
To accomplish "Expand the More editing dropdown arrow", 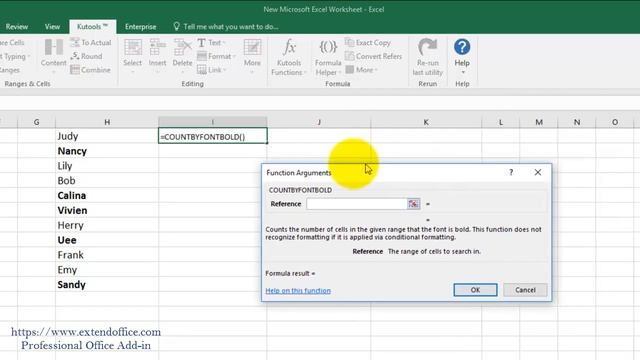I will pos(252,73).
